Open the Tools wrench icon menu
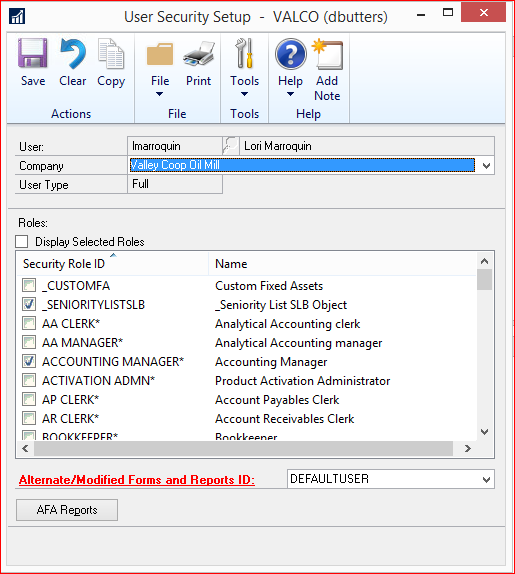515x574 pixels. (x=245, y=53)
